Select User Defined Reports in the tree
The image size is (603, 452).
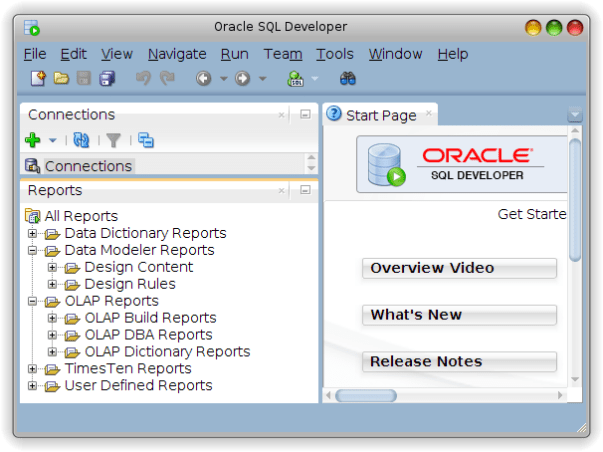tap(138, 385)
